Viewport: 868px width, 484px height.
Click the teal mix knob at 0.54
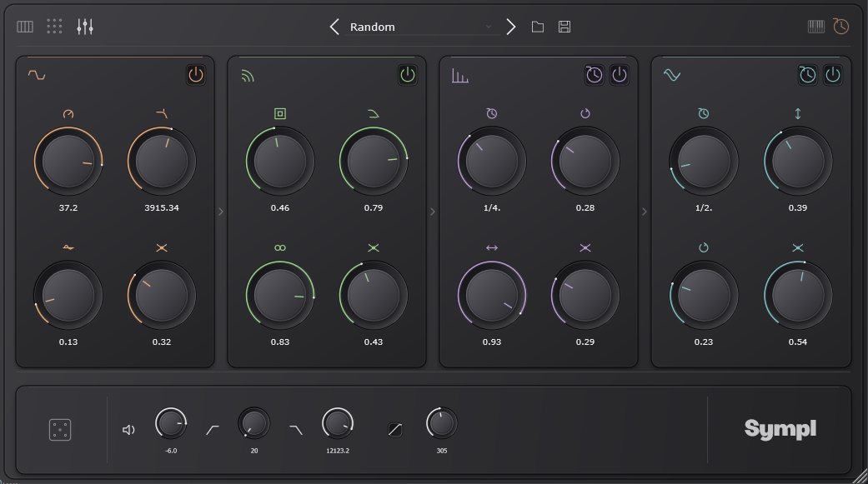point(798,296)
